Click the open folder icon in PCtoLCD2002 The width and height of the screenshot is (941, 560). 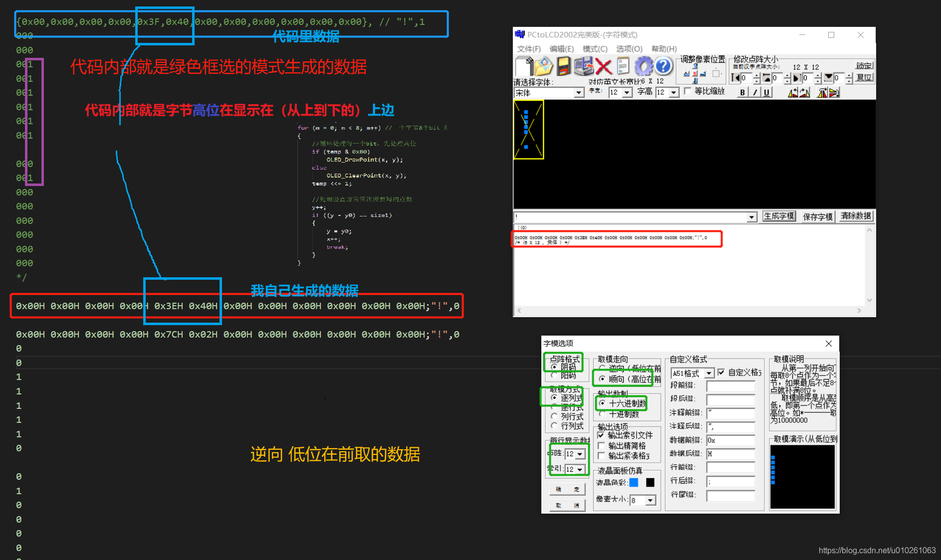543,66
